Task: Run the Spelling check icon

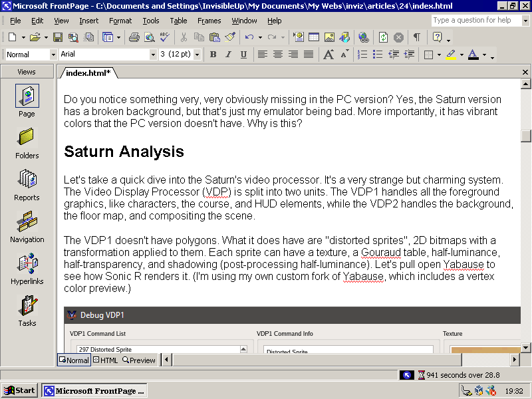Action: click(x=165, y=37)
